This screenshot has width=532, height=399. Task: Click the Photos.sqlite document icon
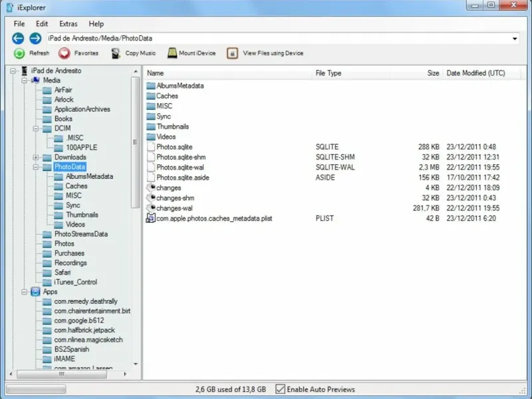coord(151,147)
